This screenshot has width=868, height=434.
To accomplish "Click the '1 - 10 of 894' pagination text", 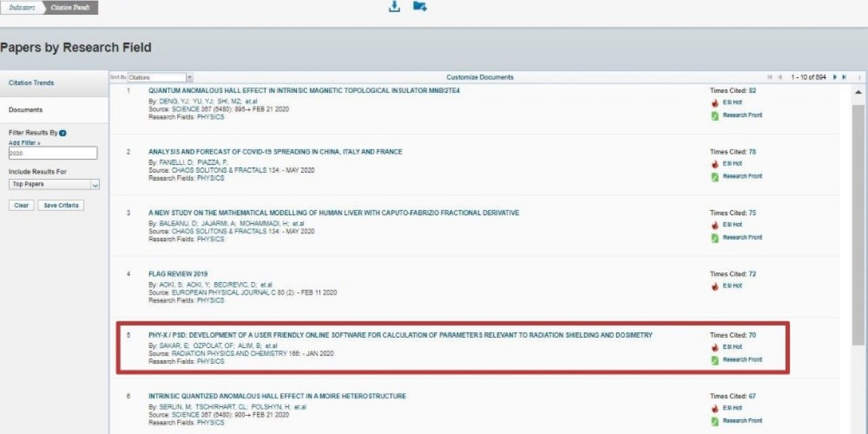I will 808,77.
